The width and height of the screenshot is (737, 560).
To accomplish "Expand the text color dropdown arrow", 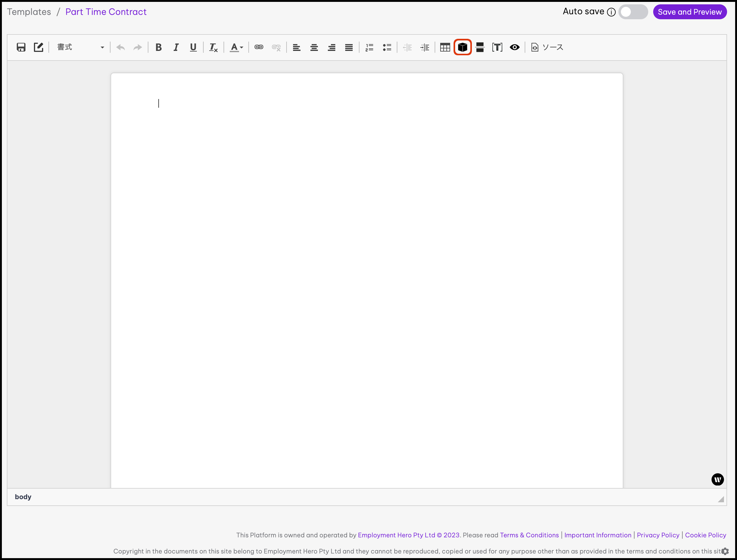I will pos(241,47).
